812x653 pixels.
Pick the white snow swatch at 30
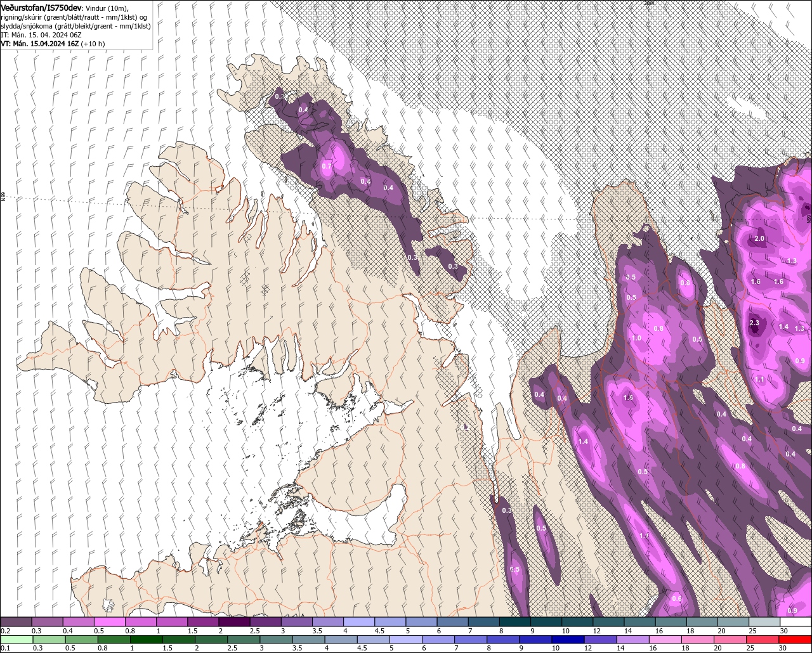[796, 621]
